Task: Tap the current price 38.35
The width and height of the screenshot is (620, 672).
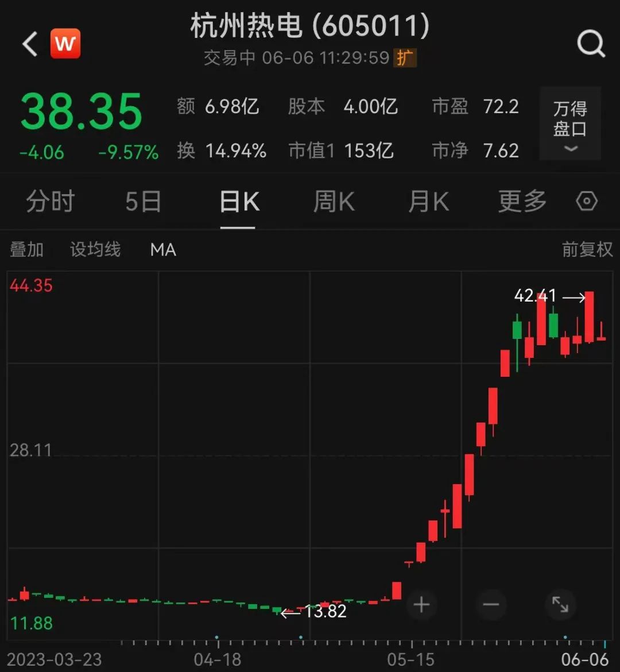Action: pyautogui.click(x=81, y=112)
